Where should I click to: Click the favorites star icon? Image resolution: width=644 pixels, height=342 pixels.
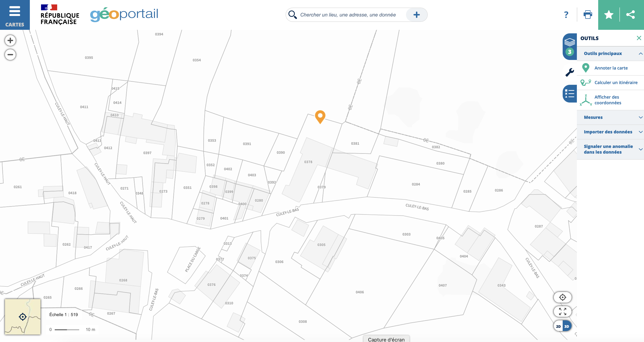pos(609,15)
